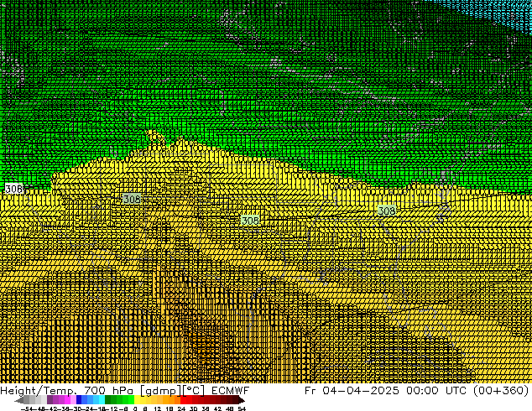Click the '(00+360)' forecast offset text
The width and height of the screenshot is (532, 411).
click(x=500, y=391)
